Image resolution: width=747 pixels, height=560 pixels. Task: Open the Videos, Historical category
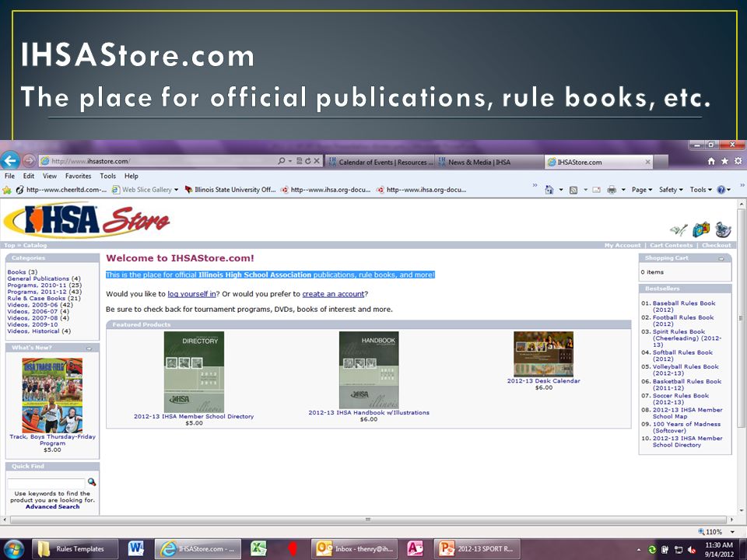(x=33, y=331)
